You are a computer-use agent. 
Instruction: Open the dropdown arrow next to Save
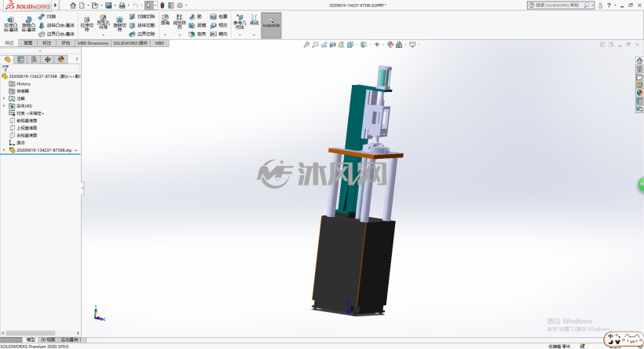(x=115, y=6)
